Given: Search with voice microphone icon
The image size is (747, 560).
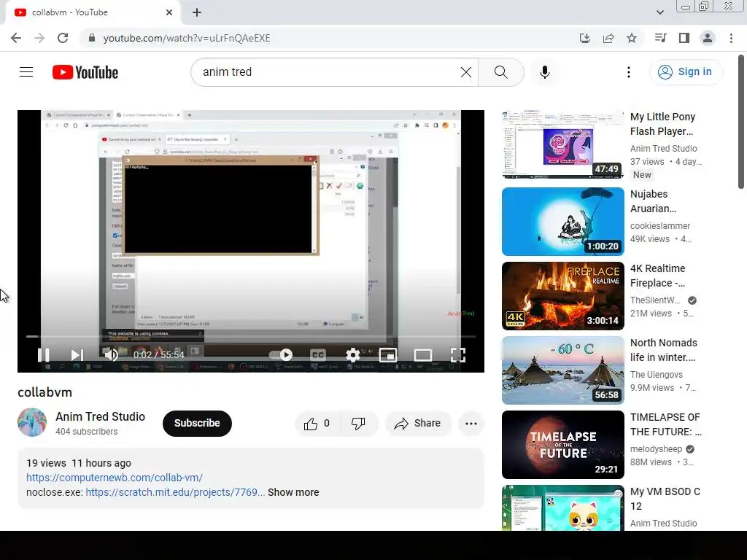Looking at the screenshot, I should [x=545, y=72].
